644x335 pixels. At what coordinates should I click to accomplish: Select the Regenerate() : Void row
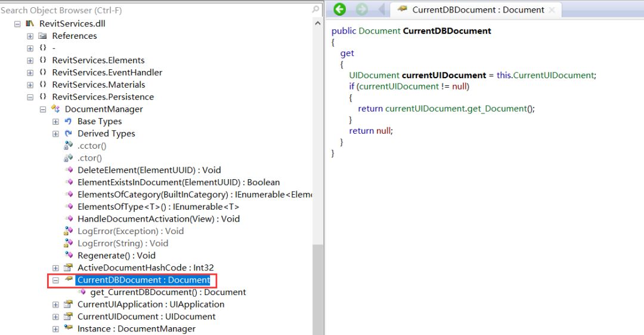116,256
